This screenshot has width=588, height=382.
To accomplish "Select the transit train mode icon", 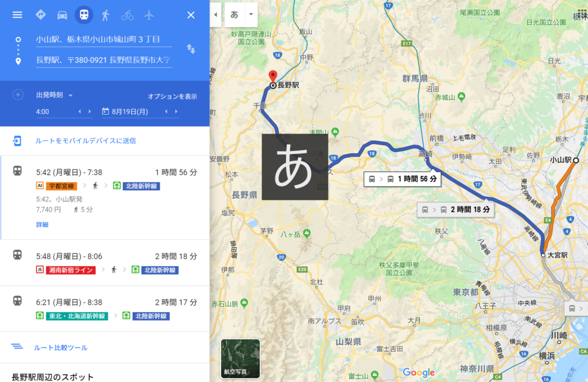I will pyautogui.click(x=84, y=15).
